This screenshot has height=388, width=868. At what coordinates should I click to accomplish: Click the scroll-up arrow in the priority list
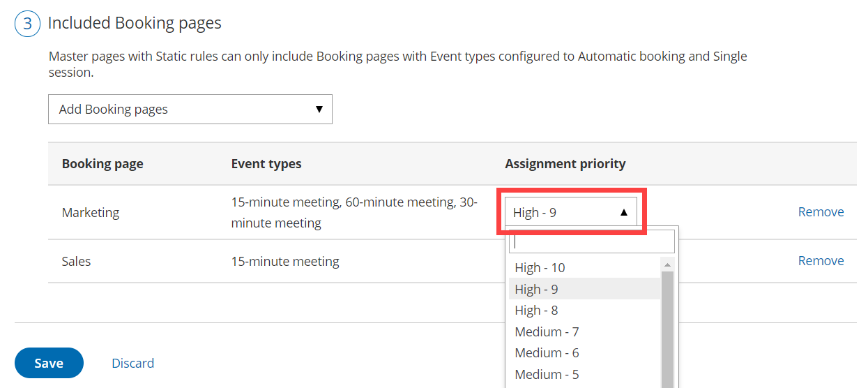pyautogui.click(x=667, y=265)
